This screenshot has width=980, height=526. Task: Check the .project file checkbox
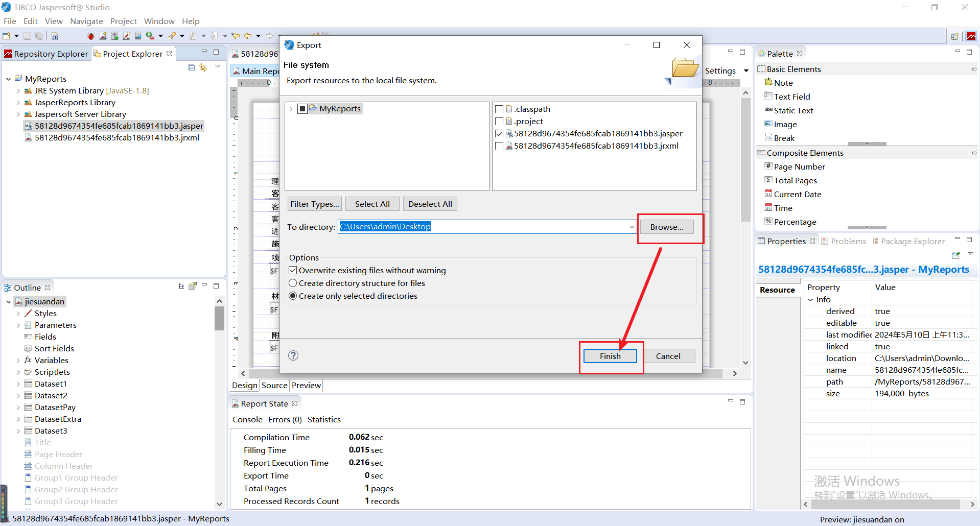500,121
